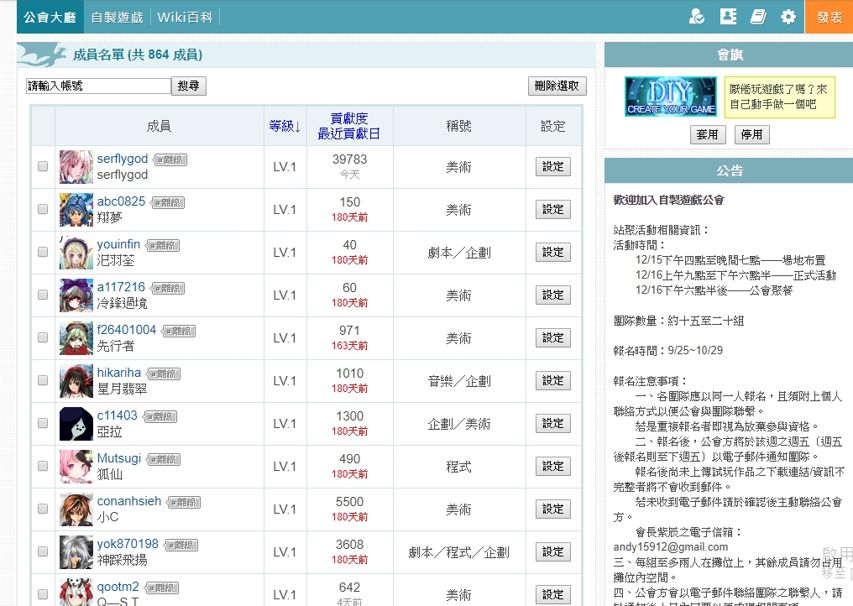Viewport: 853px width, 606px height.
Task: Click hikariha's avatar picture
Action: click(x=76, y=381)
